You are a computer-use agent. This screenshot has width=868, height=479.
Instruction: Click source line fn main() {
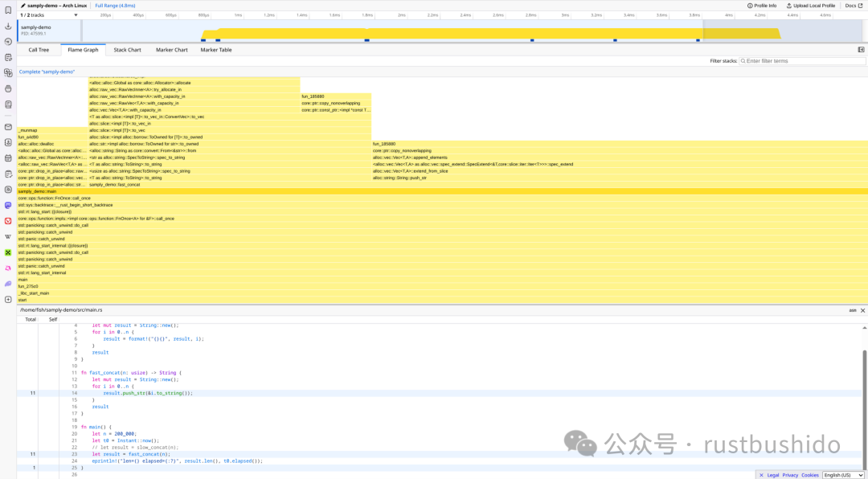tap(96, 427)
